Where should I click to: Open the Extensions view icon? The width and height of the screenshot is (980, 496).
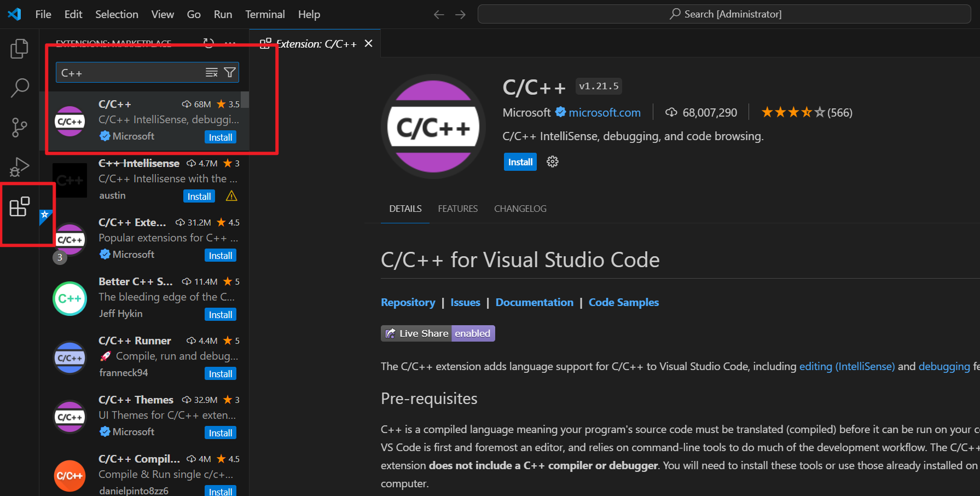[x=19, y=206]
